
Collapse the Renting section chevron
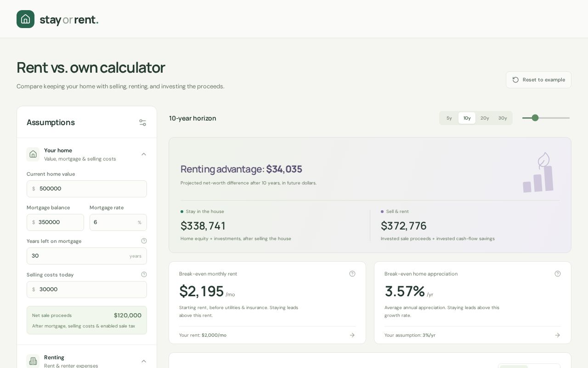(x=144, y=361)
